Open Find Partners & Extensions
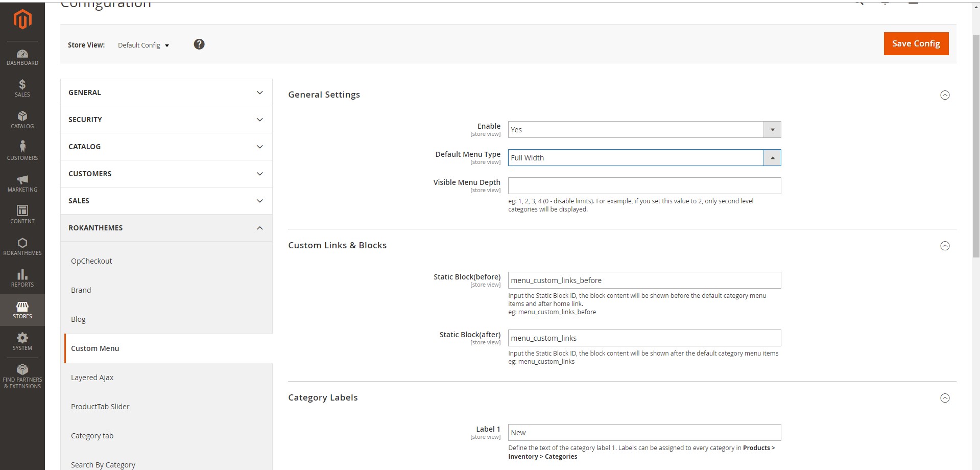This screenshot has height=470, width=980. pos(22,377)
